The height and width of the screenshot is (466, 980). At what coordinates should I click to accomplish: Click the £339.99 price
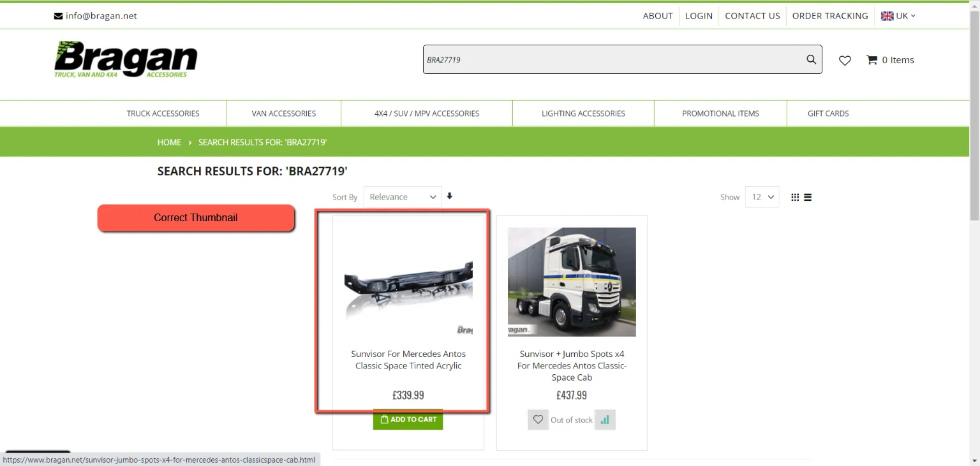click(408, 395)
